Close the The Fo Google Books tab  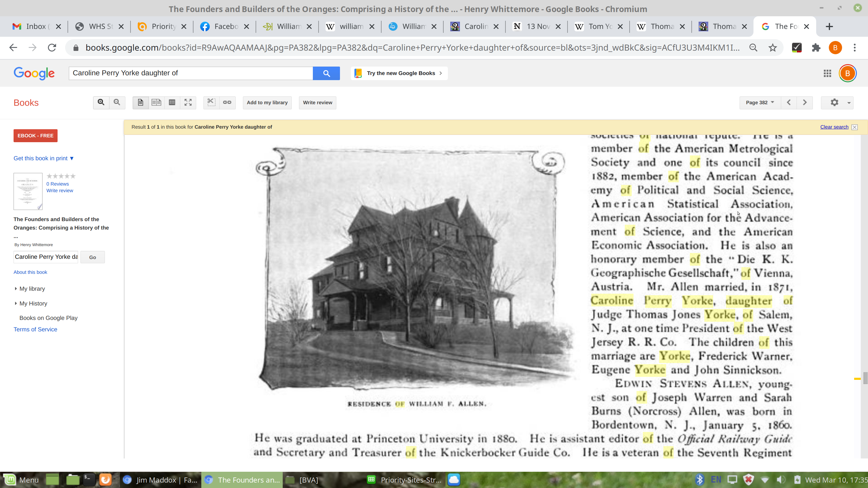pos(806,26)
